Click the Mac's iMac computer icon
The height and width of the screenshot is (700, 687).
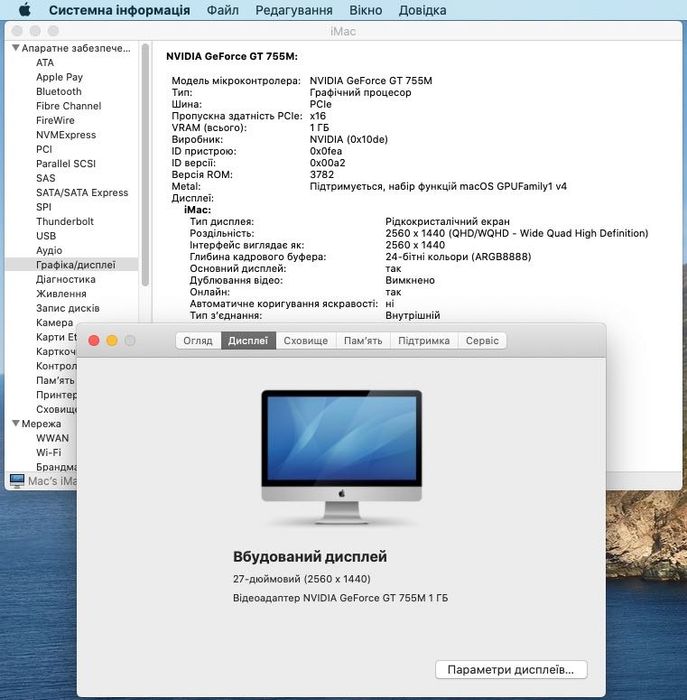tap(17, 481)
